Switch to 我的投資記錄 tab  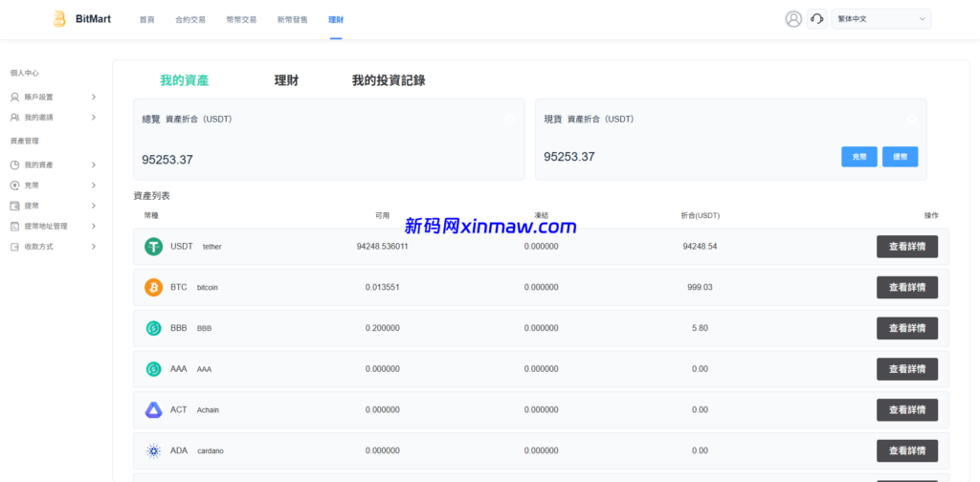tap(389, 80)
